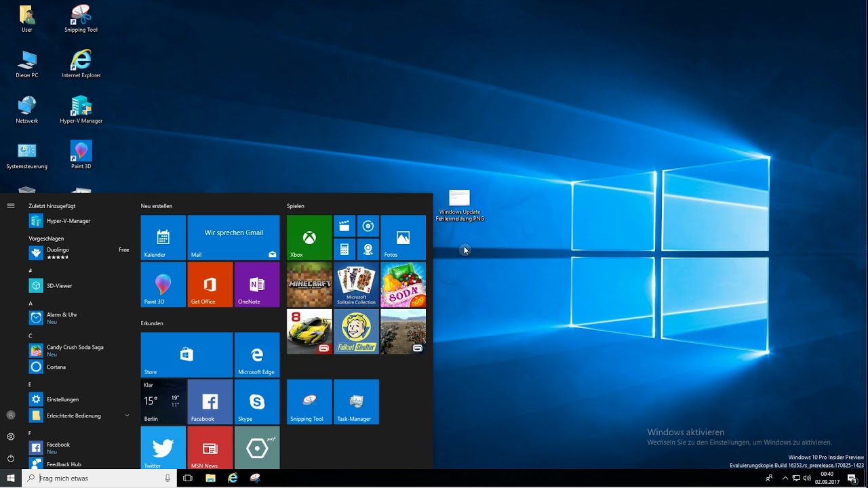Open Candy Crush Soda Saga list entry
Viewport: 868px width, 488px height.
coord(79,350)
